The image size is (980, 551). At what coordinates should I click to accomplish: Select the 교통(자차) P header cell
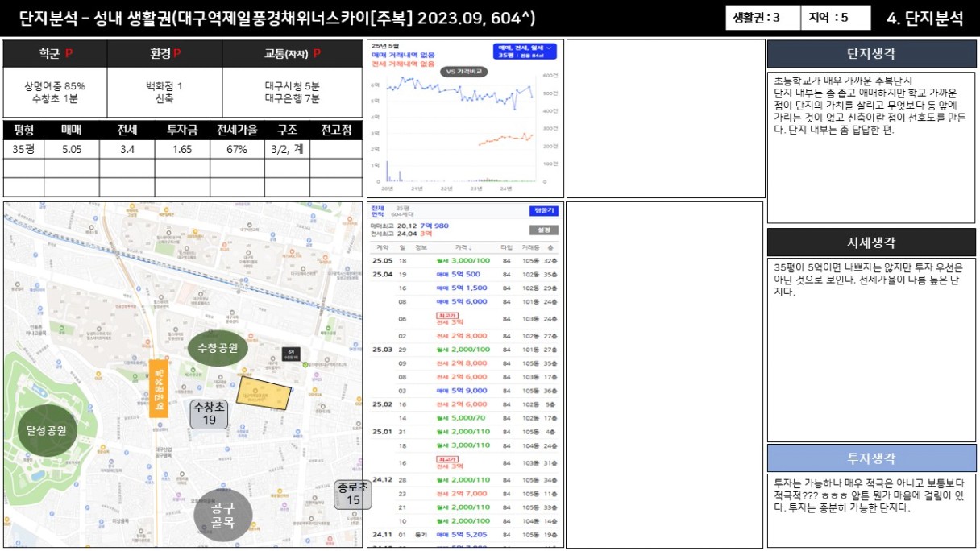293,54
